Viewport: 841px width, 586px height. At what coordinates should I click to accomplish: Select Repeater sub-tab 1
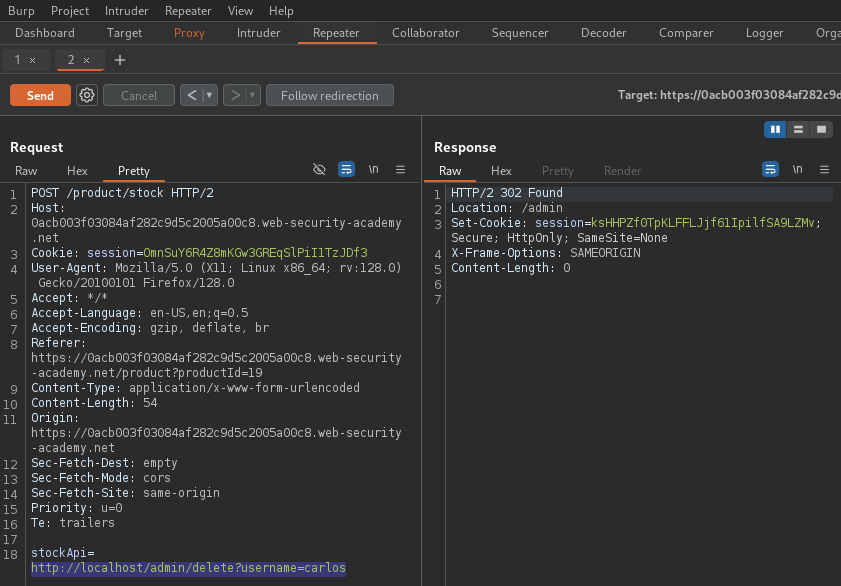click(18, 60)
